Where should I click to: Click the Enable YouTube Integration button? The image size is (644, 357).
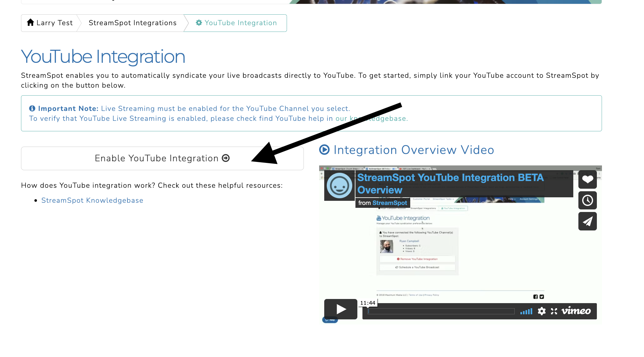pyautogui.click(x=162, y=158)
